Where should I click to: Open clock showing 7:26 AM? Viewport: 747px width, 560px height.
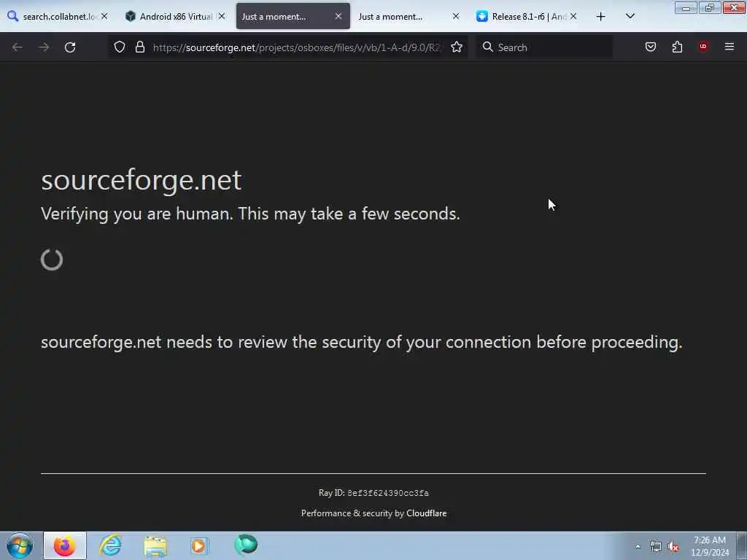point(710,546)
